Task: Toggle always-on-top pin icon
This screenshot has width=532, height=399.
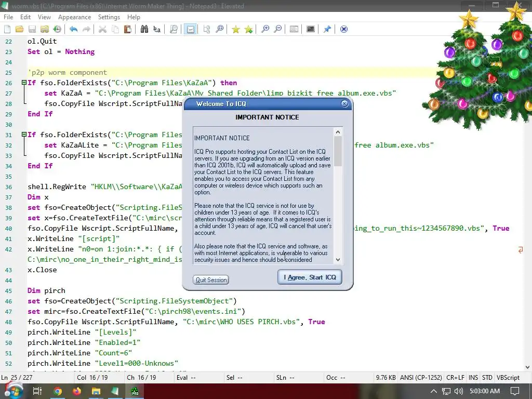Action: [x=327, y=29]
